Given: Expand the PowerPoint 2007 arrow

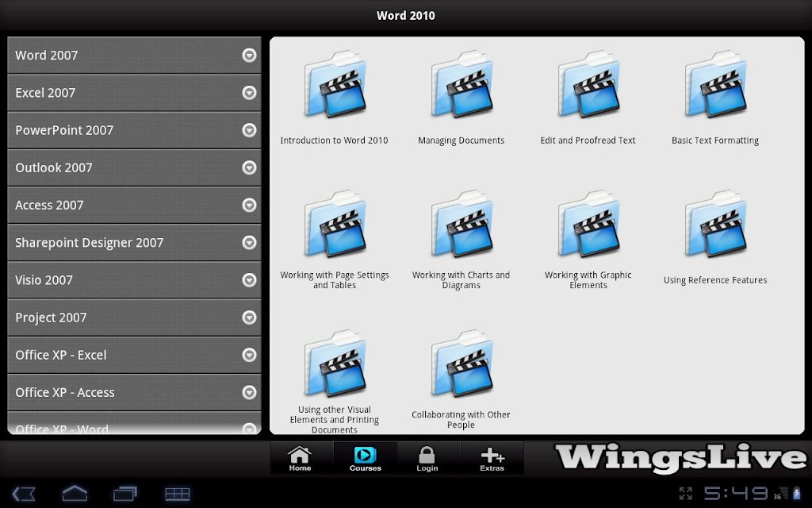Looking at the screenshot, I should [250, 130].
